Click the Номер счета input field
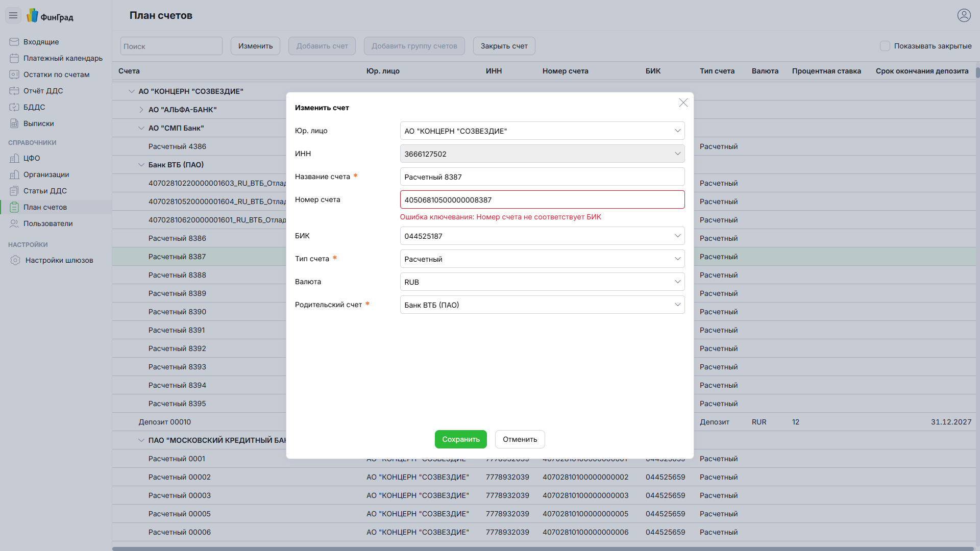 tap(542, 200)
